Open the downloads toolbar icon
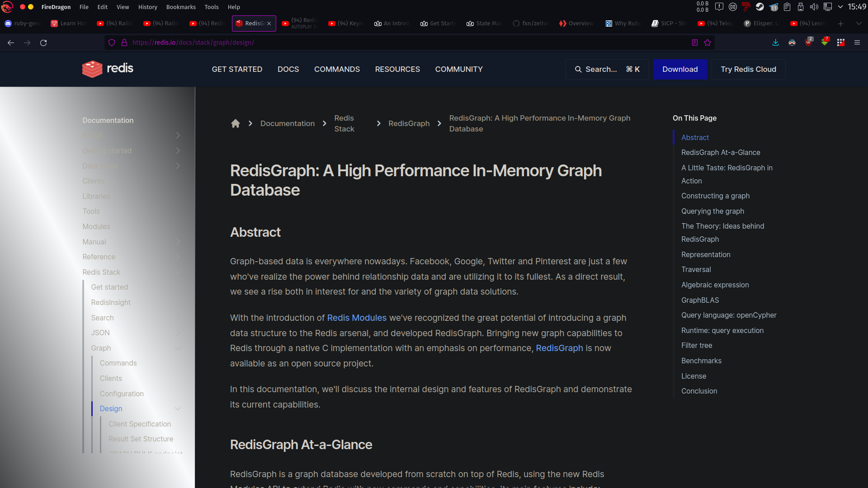 tap(775, 42)
